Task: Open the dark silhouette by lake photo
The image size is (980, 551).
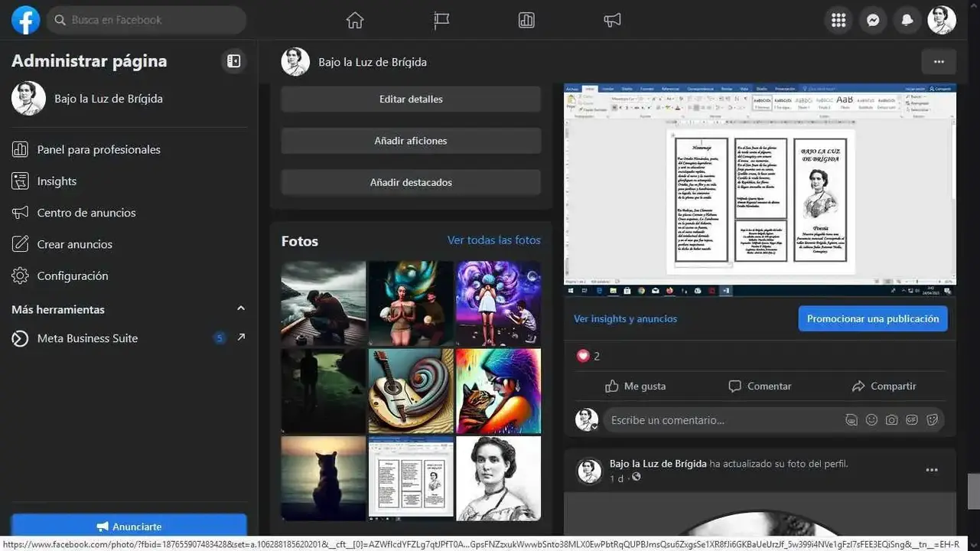Action: [x=324, y=391]
